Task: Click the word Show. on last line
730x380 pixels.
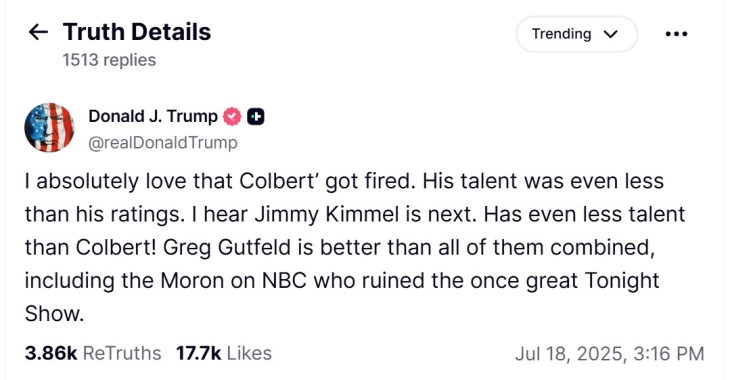Action: pyautogui.click(x=54, y=313)
